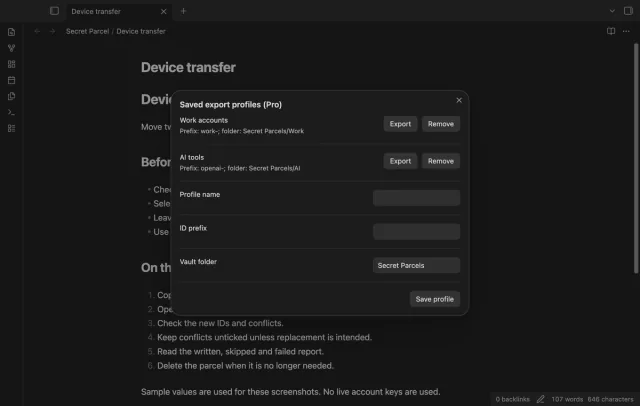
Task: Toggle the left sidebar icon
Action: pos(54,11)
